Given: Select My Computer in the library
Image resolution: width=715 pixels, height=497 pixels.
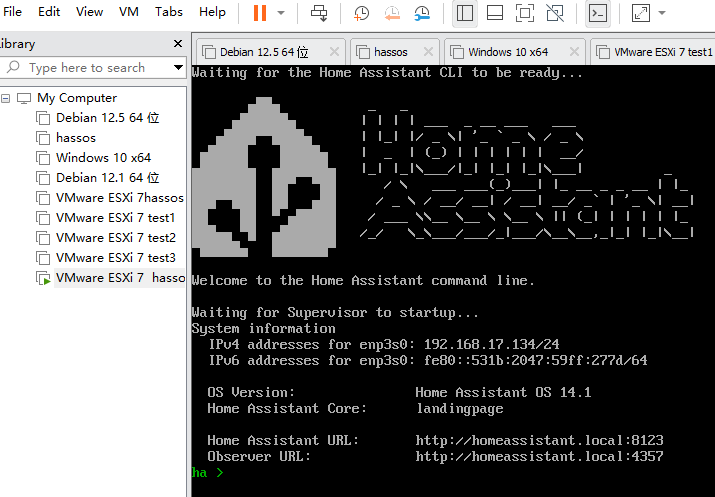Looking at the screenshot, I should point(77,98).
